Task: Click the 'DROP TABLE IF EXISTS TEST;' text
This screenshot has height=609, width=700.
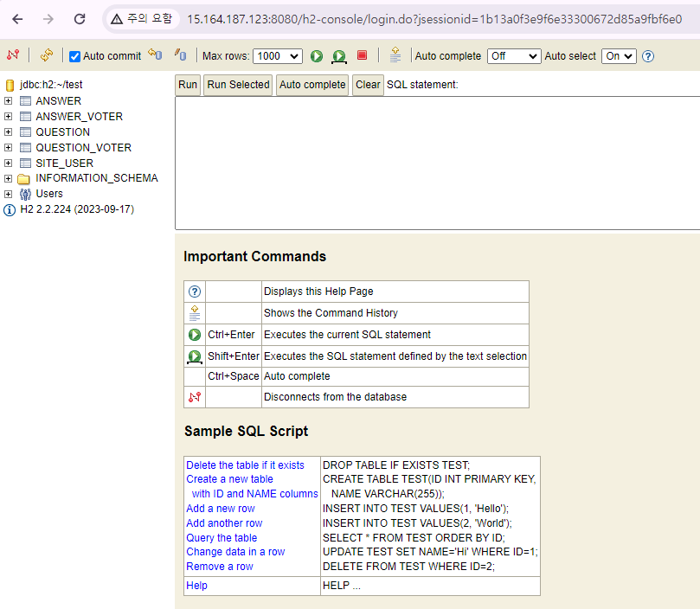Action: (x=396, y=465)
